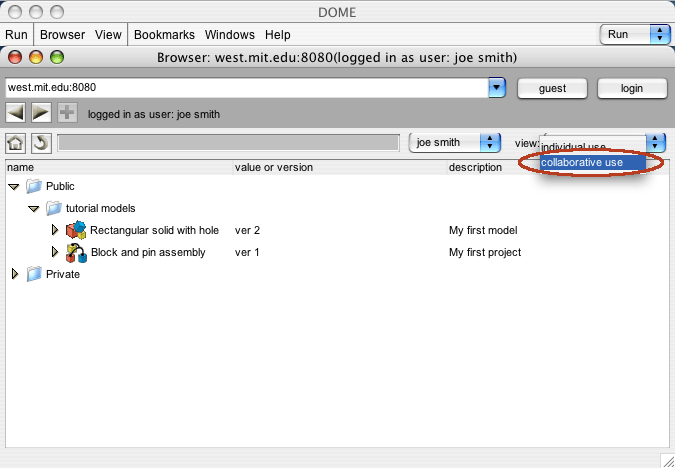Click the refresh arrow icon
This screenshot has width=675, height=468.
click(41, 143)
